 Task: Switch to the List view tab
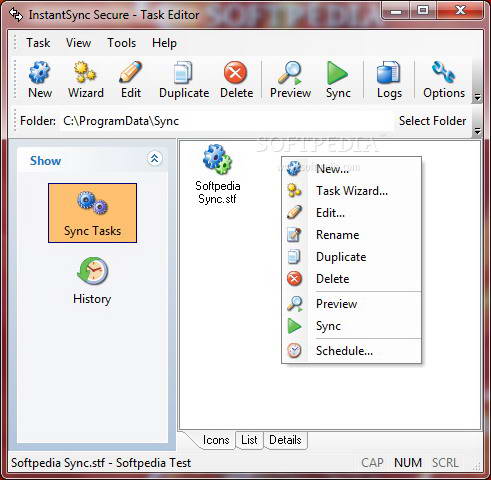[x=249, y=440]
